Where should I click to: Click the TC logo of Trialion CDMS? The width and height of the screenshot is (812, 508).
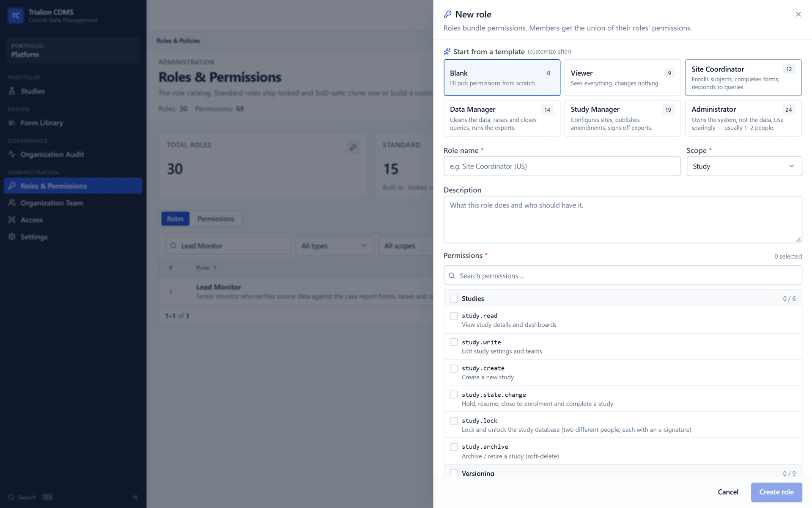[16, 16]
